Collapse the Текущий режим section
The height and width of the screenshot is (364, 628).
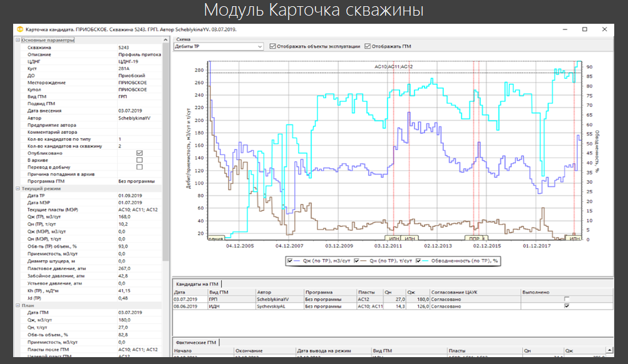[x=18, y=188]
